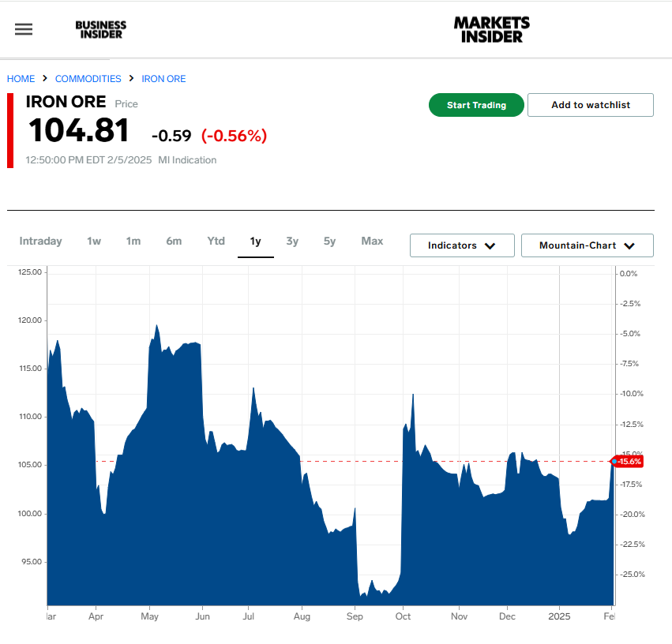Select the 5y time range
672x644 pixels.
(x=329, y=241)
